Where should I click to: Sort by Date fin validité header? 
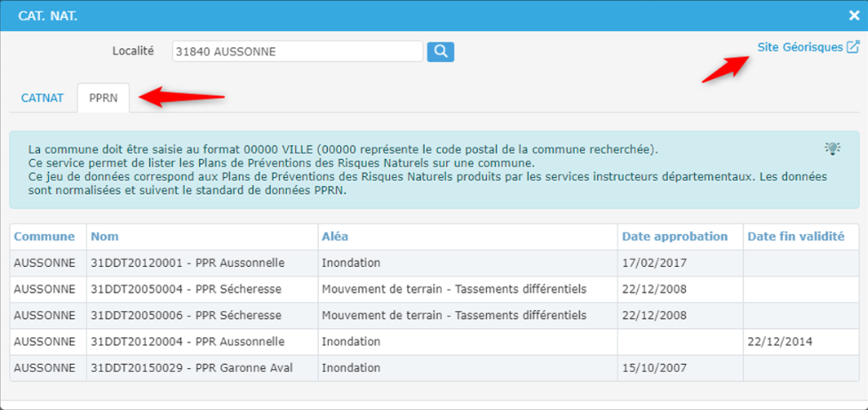[x=795, y=237]
